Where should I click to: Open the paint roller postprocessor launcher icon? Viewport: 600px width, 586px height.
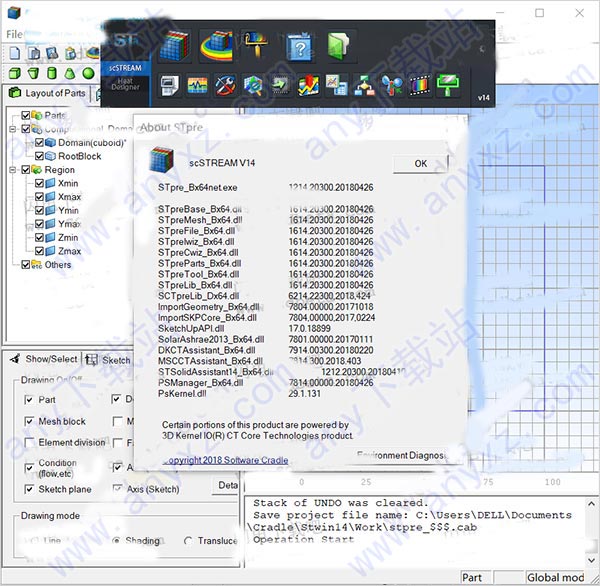[256, 45]
